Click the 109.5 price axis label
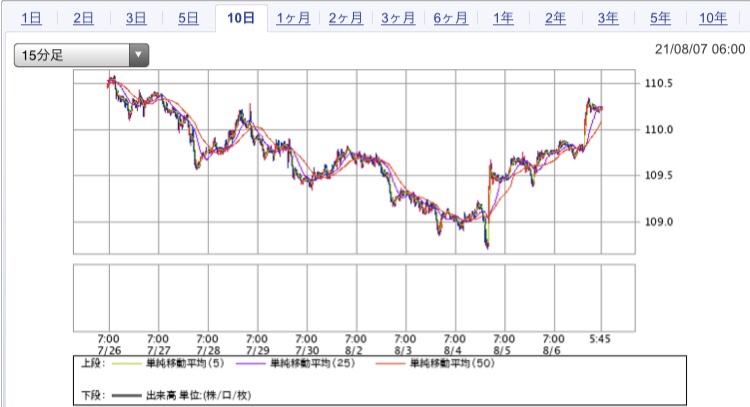This screenshot has width=750, height=407. (659, 176)
